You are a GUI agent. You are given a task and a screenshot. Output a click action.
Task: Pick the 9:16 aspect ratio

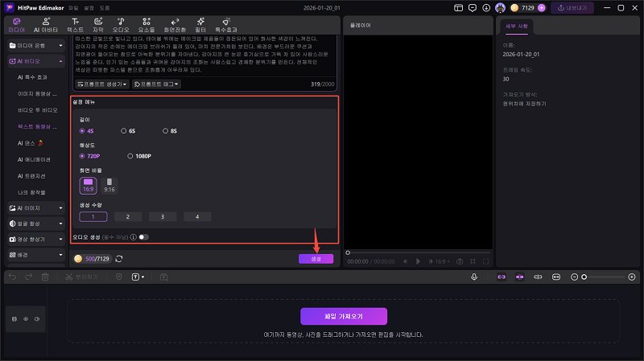(x=109, y=186)
